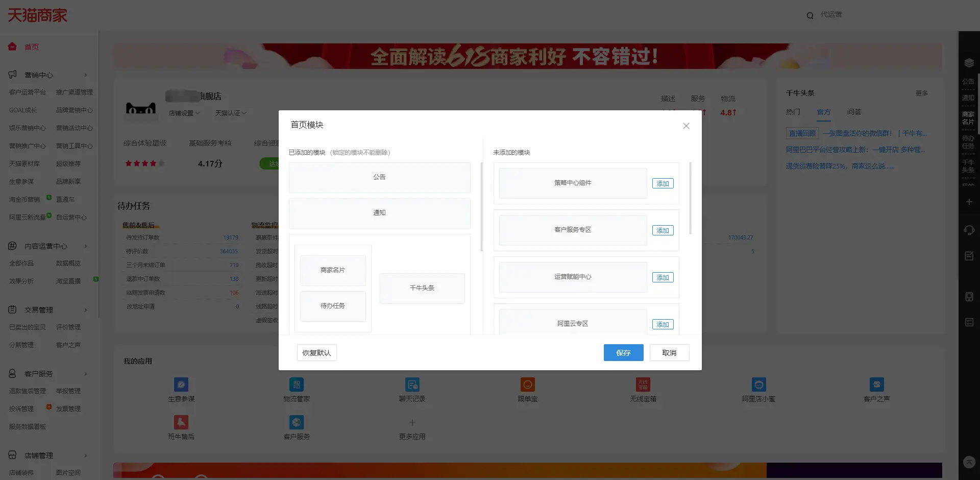Image resolution: width=980 pixels, height=480 pixels.
Task: Open the 客户之声 app icon
Action: point(876,385)
